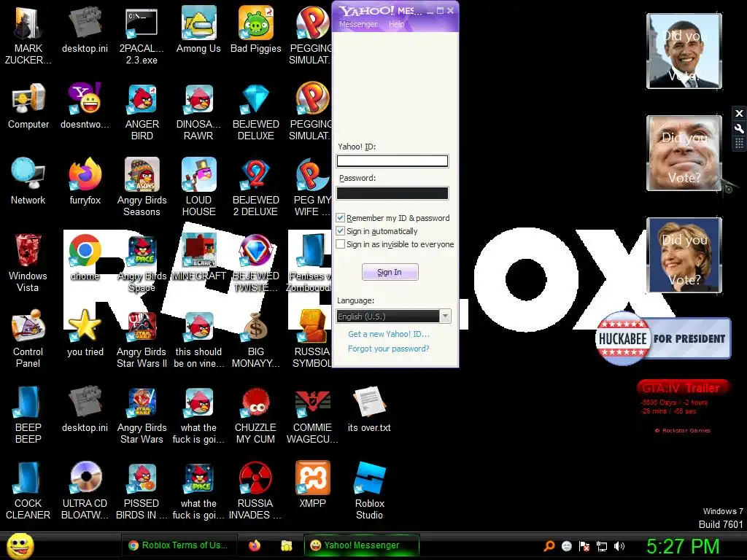Expand the Language dropdown arrow
The height and width of the screenshot is (560, 747).
(x=446, y=316)
